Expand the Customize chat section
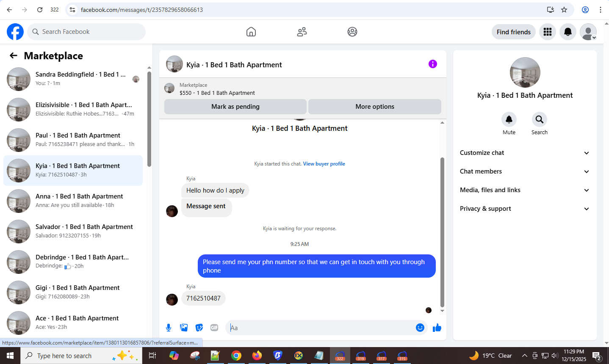609x364 pixels. 525,153
